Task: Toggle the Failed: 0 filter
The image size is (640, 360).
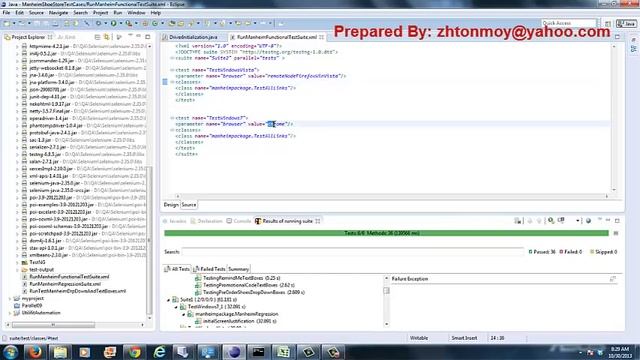Action: pos(570,252)
